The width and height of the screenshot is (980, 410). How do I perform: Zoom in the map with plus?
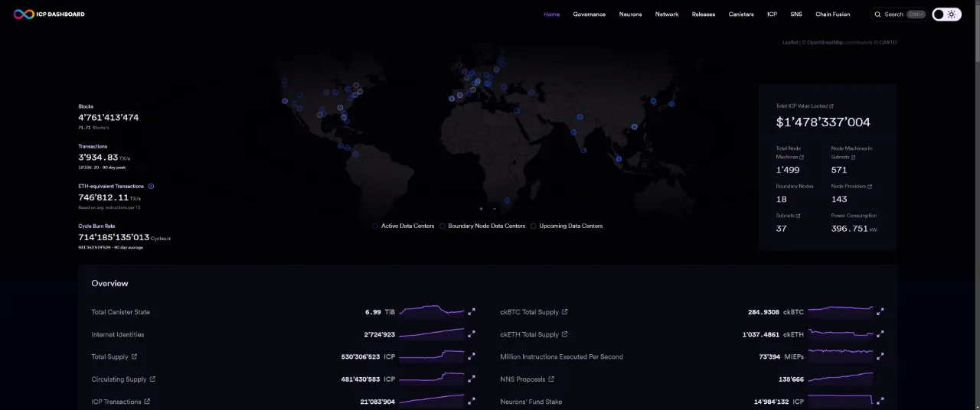(x=481, y=208)
